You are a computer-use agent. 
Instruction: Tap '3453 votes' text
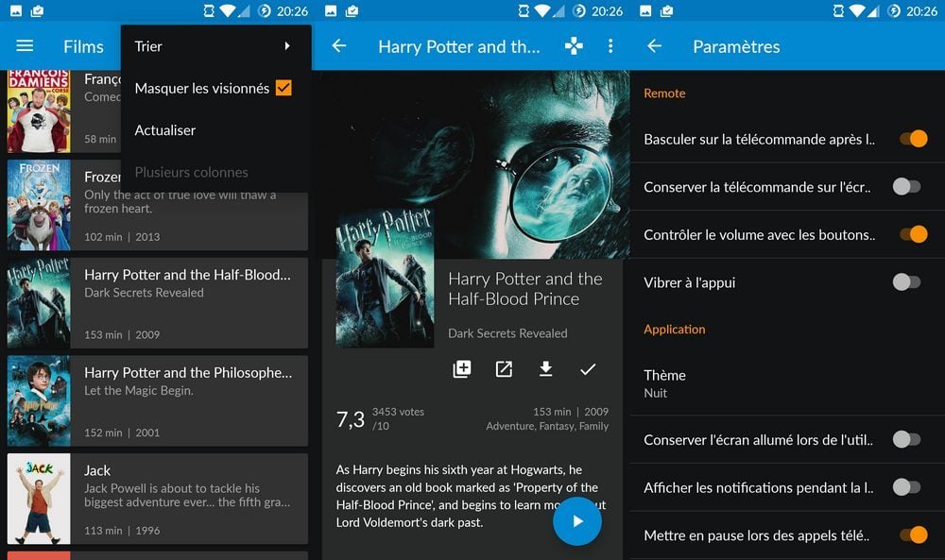pos(398,412)
